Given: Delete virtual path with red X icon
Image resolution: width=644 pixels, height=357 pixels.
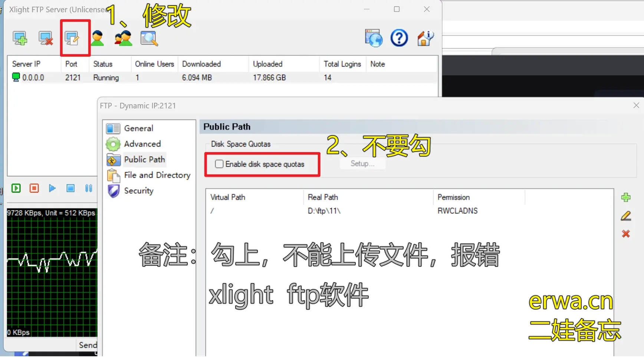Looking at the screenshot, I should 626,234.
